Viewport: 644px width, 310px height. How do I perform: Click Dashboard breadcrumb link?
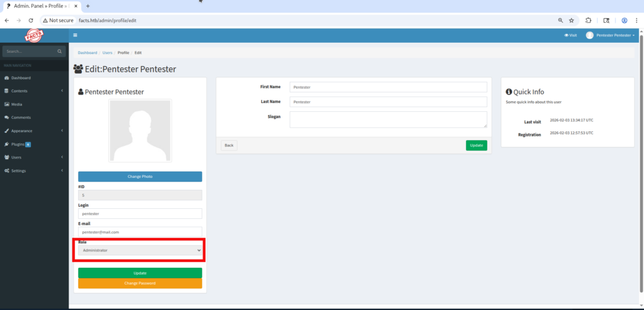tap(87, 53)
